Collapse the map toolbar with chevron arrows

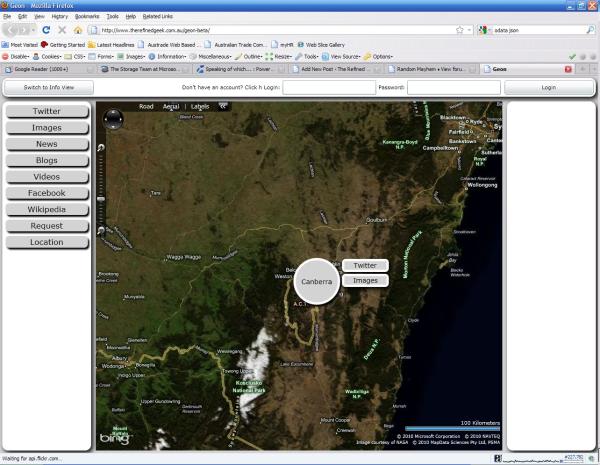223,106
